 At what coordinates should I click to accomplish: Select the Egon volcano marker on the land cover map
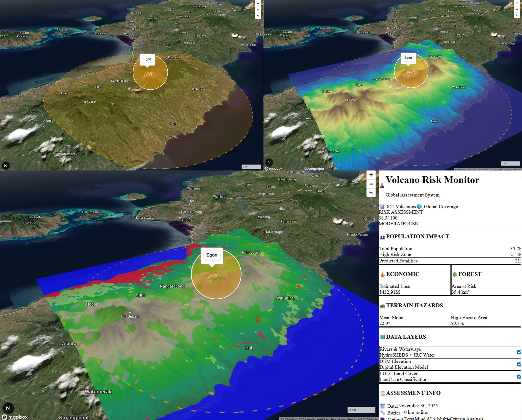[x=212, y=255]
